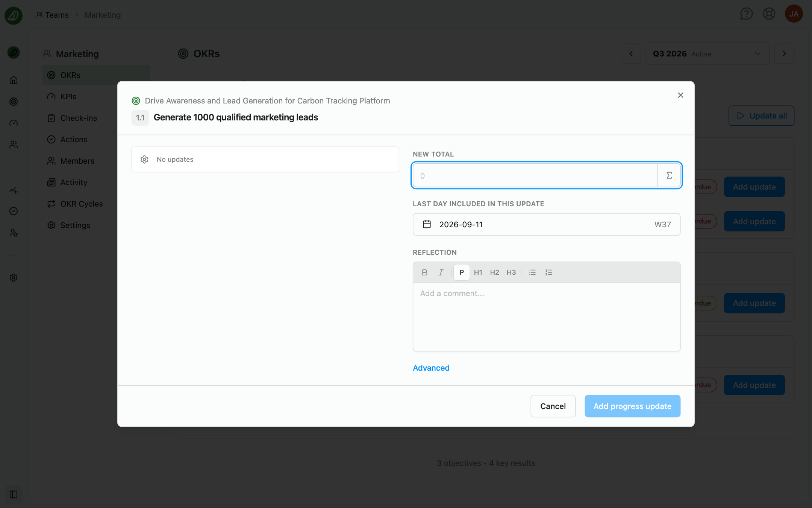Open Check-ins in Marketing sidebar

tap(96, 118)
